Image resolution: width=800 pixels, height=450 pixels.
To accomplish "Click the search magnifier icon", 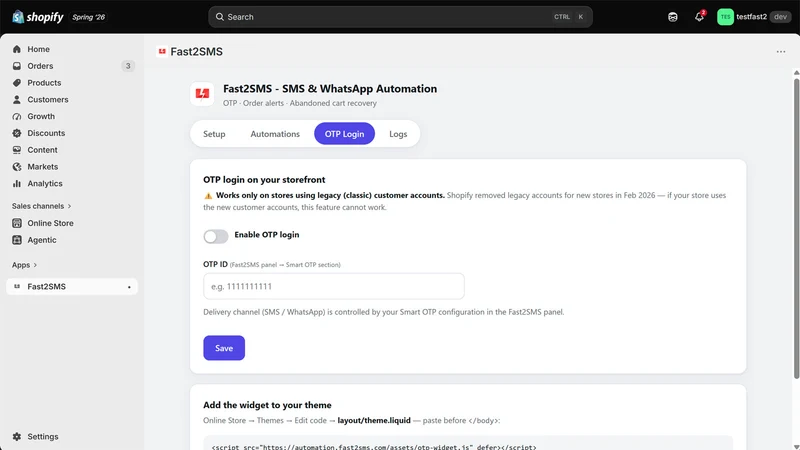I will point(219,17).
